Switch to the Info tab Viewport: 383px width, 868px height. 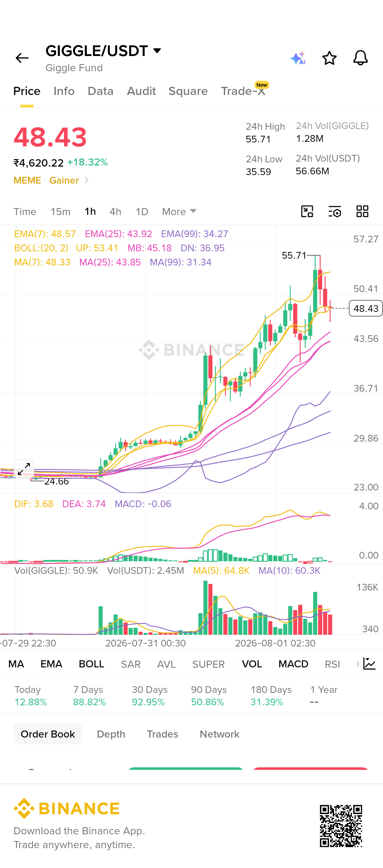click(64, 91)
